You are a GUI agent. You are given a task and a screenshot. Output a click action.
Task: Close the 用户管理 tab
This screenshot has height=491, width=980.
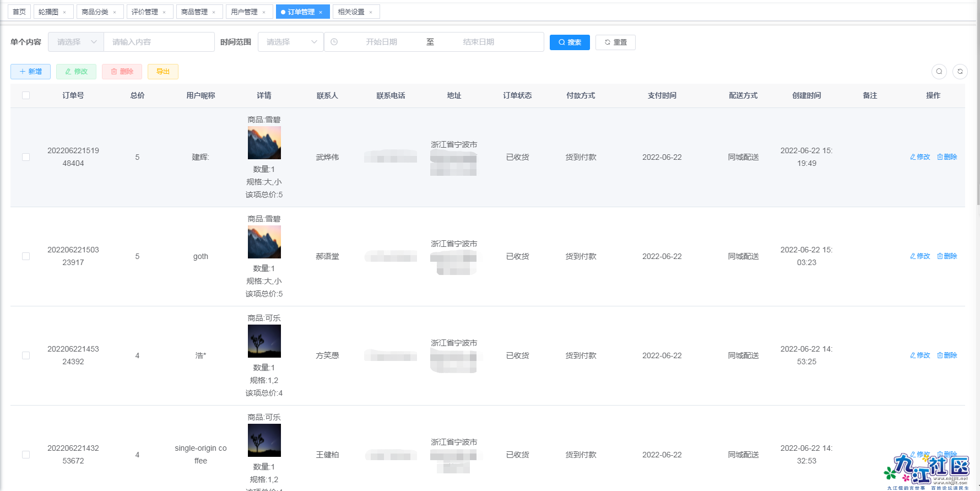click(x=264, y=12)
